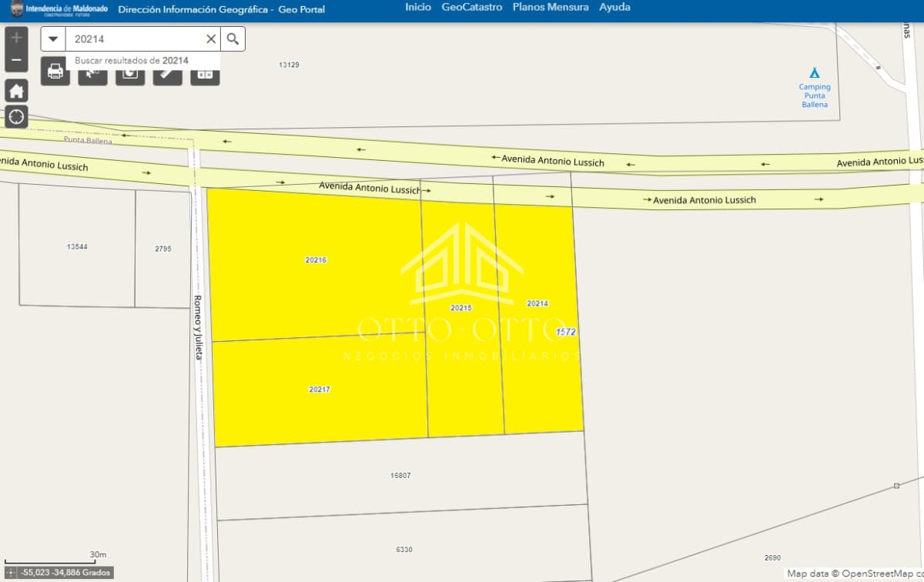Zoom out the map with minus button
This screenshot has height=582, width=924.
pos(16,60)
